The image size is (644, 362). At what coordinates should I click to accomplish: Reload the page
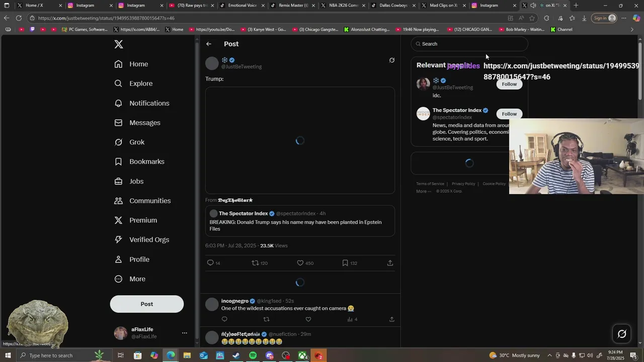tap(19, 18)
